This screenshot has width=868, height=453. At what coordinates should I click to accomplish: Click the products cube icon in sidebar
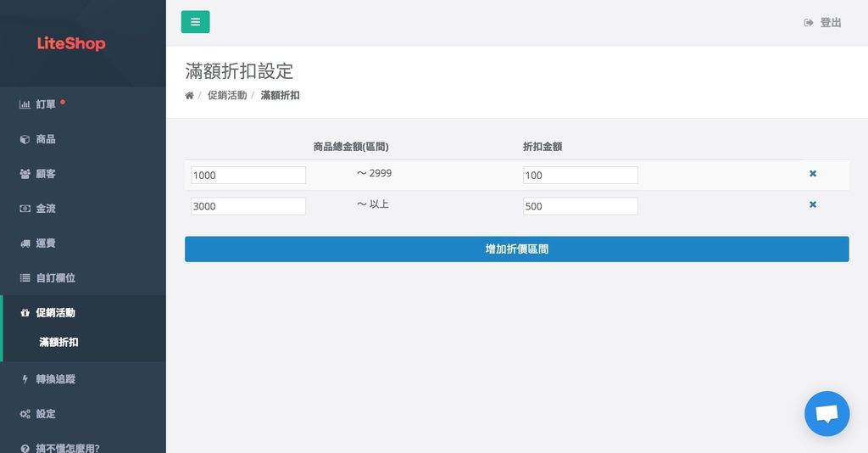click(25, 139)
